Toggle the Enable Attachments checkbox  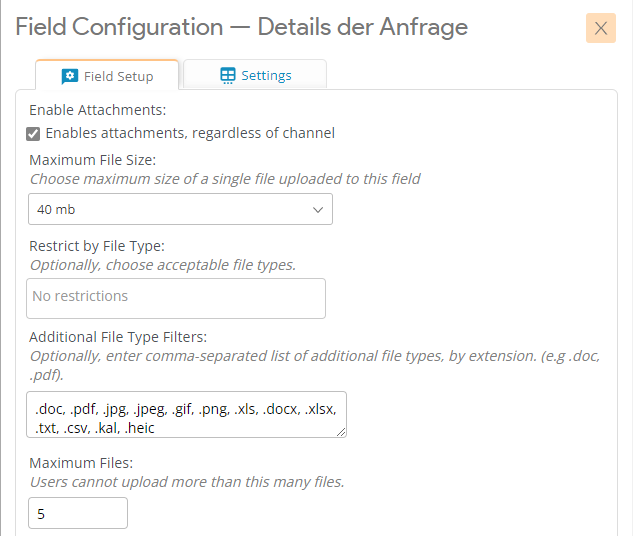34,133
